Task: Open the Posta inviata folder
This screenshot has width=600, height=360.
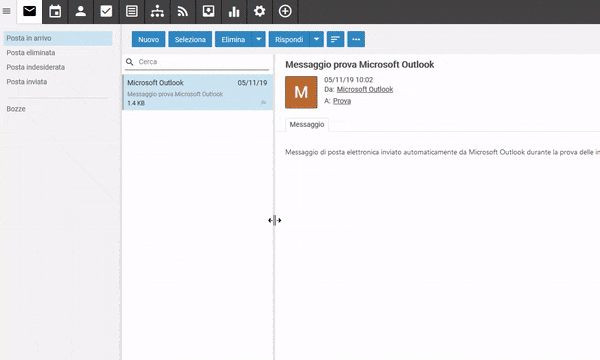Action: (x=27, y=81)
